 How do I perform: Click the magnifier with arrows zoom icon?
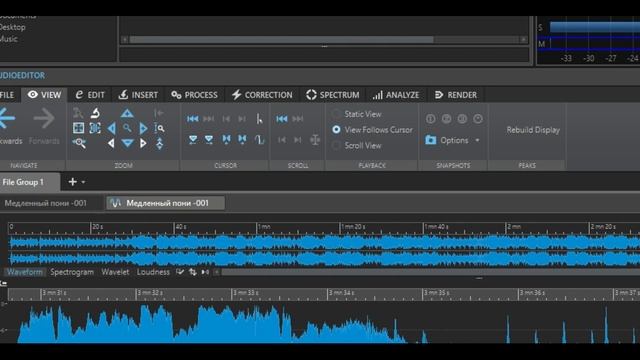pyautogui.click(x=79, y=143)
